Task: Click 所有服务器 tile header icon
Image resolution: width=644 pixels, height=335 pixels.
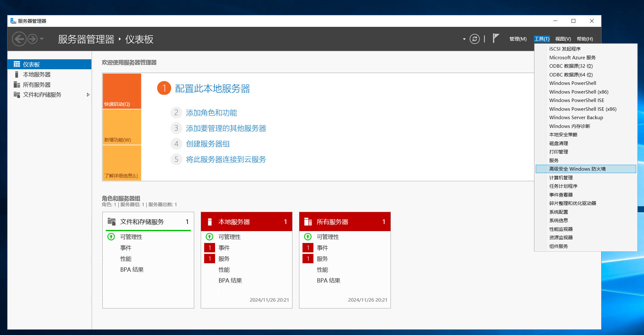Action: coord(308,221)
